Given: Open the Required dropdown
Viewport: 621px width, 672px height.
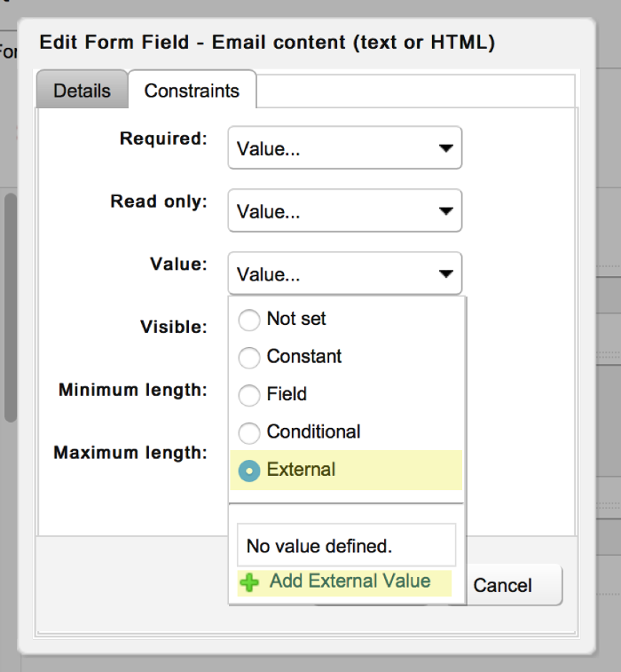Looking at the screenshot, I should click(x=344, y=149).
